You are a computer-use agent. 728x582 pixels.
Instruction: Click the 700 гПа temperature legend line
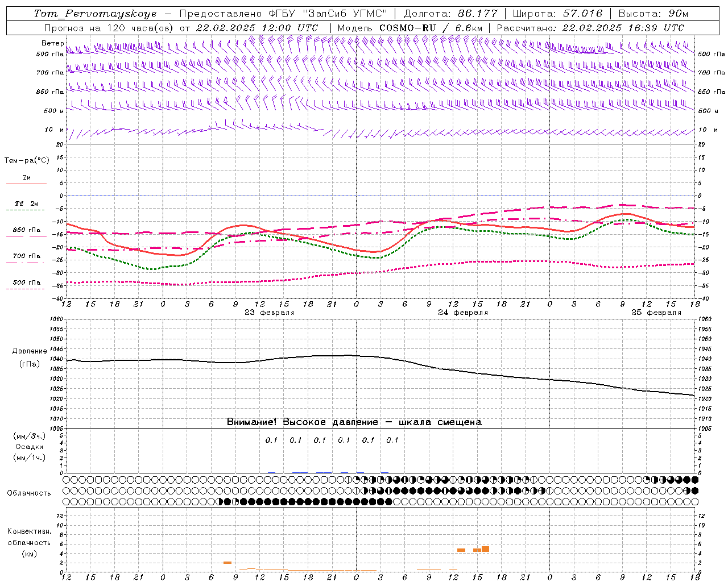click(26, 262)
